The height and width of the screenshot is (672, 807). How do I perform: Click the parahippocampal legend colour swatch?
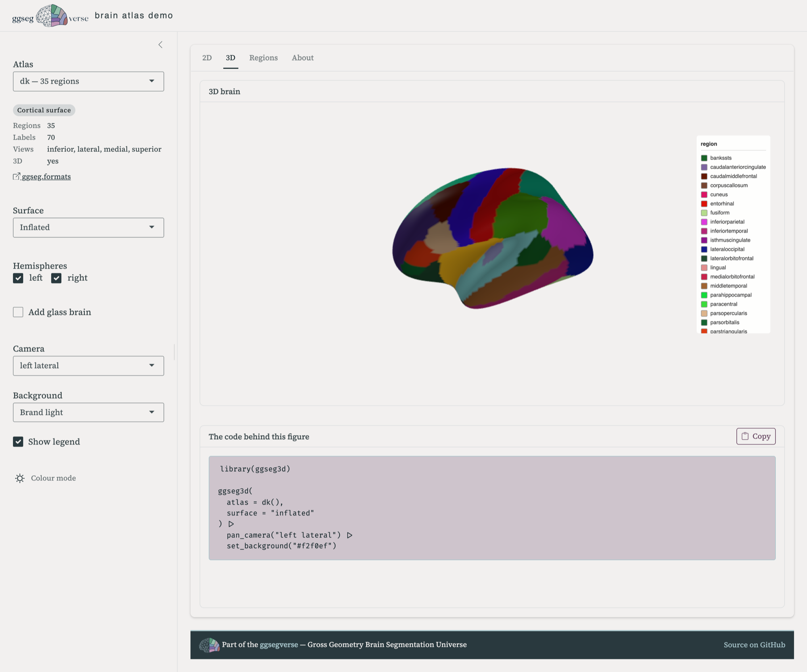704,295
